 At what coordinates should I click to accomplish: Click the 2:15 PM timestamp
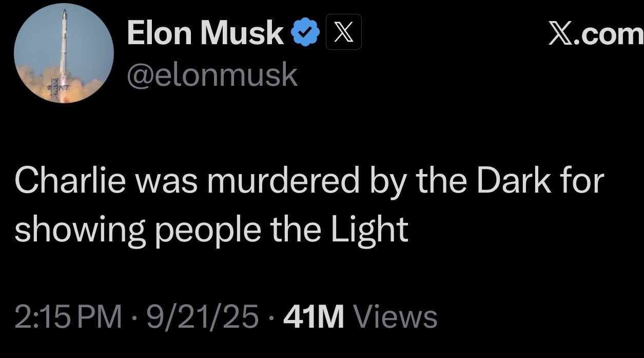tap(69, 316)
